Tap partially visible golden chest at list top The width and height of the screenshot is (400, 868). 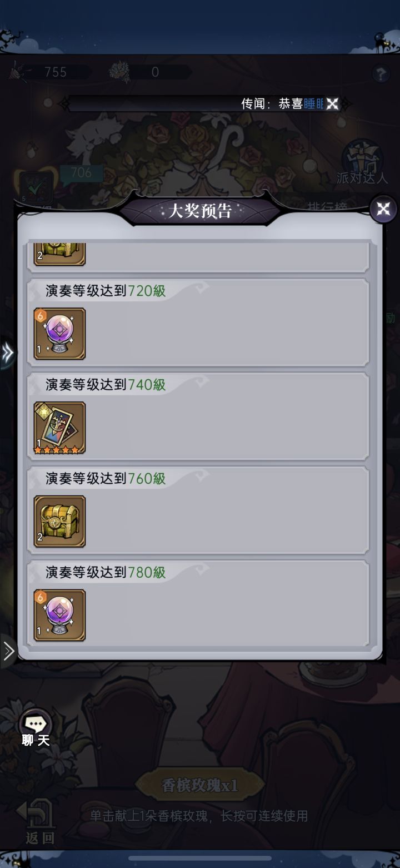(59, 254)
